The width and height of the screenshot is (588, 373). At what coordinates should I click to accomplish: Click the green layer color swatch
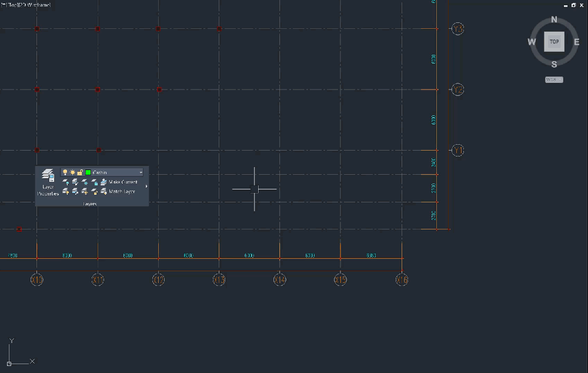pyautogui.click(x=88, y=172)
